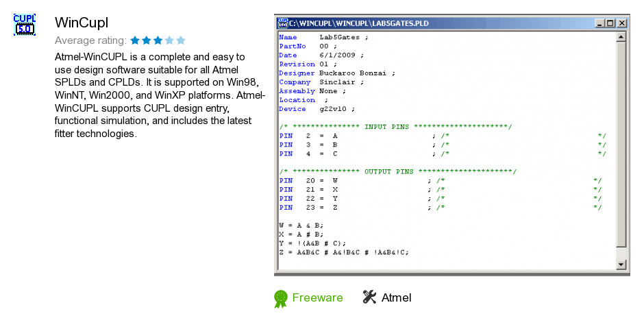Viewport: 644px width, 329px height.
Task: Click 'Name' keyword in the code
Action: 288,38
